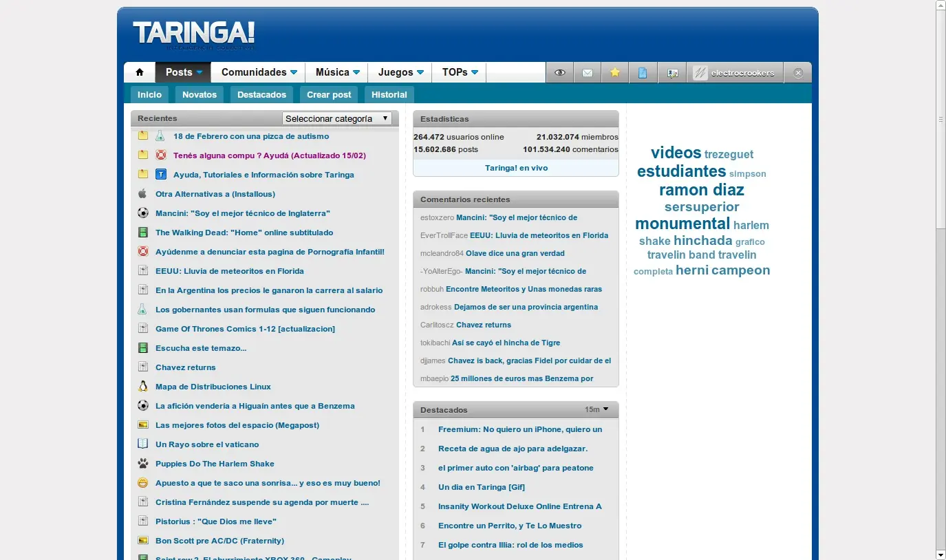This screenshot has height=560, width=946.
Task: Click the 'ramon diaz' tag
Action: point(702,190)
